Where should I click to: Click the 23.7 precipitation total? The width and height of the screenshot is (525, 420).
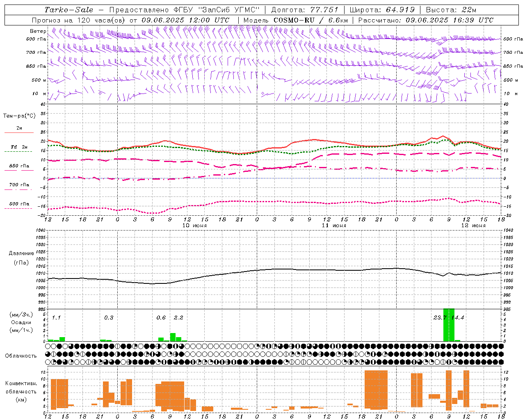[x=440, y=317]
